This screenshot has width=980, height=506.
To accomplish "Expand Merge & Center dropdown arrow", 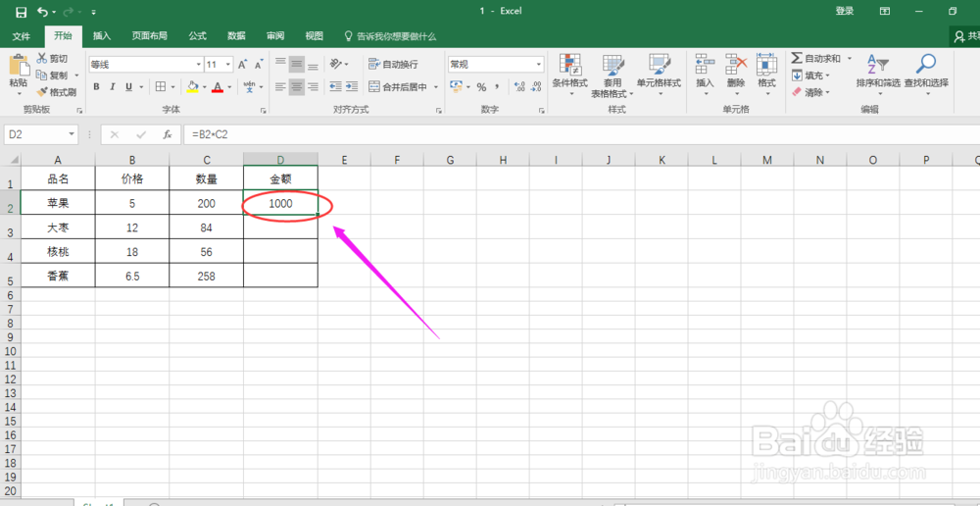I will click(x=436, y=87).
